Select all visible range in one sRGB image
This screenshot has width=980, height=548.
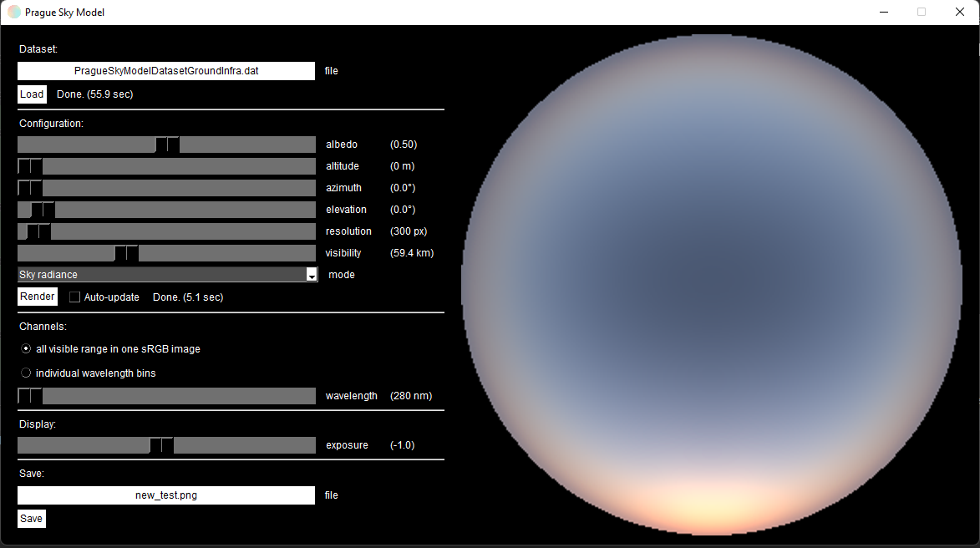click(x=25, y=349)
